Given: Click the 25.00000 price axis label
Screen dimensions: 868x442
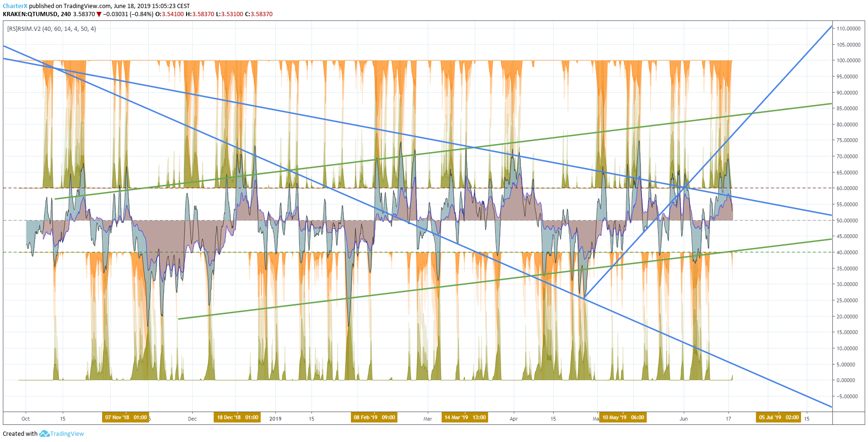Looking at the screenshot, I should pos(847,300).
